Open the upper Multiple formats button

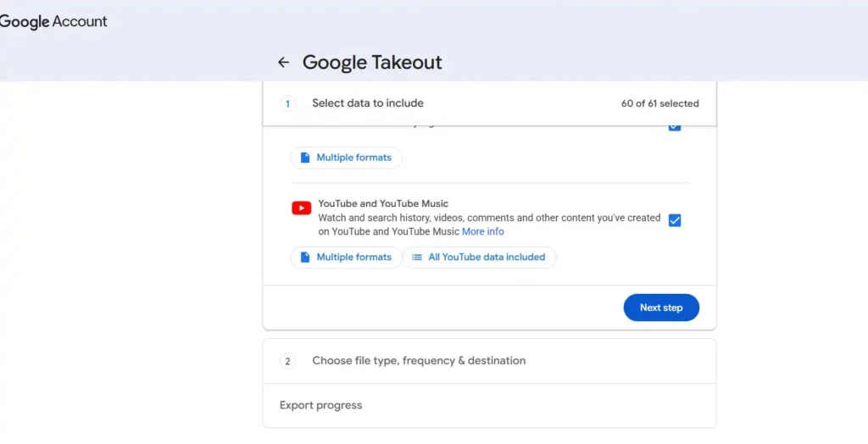pyautogui.click(x=346, y=158)
